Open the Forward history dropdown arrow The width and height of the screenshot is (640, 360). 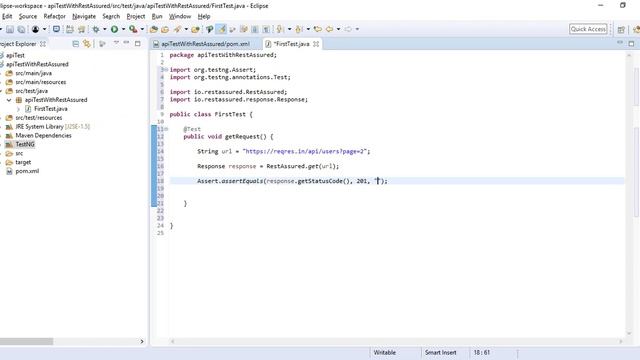(357, 29)
